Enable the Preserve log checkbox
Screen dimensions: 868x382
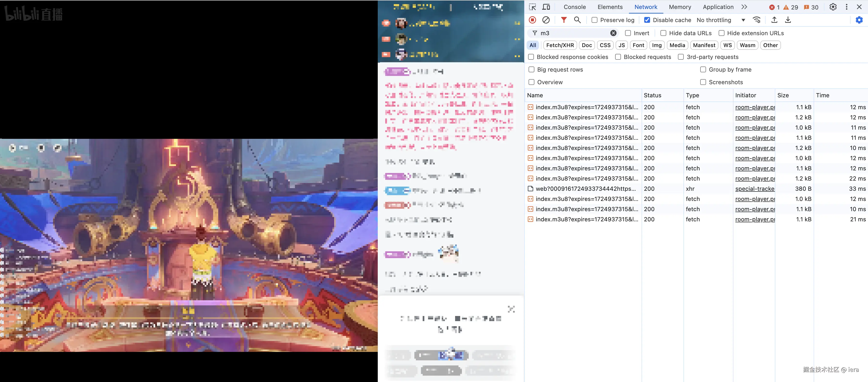point(595,20)
